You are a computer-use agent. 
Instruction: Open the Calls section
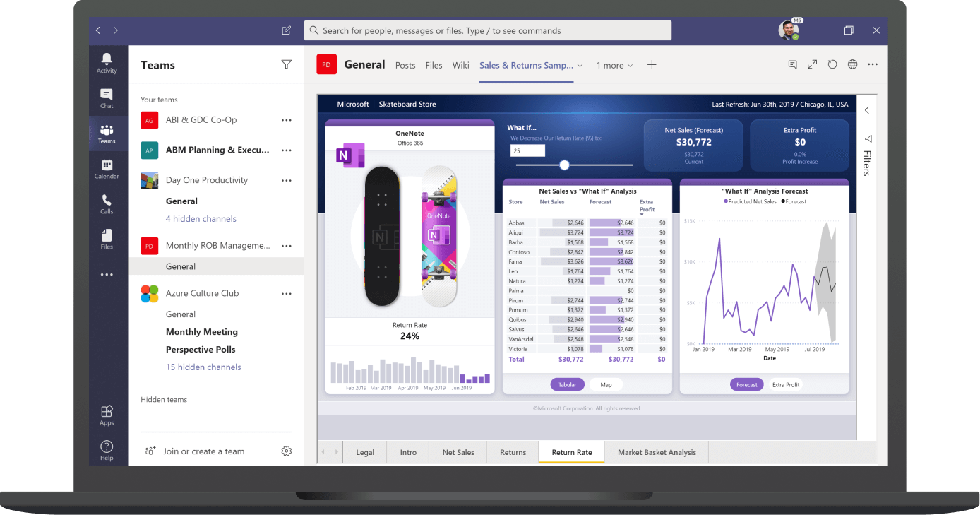point(107,203)
